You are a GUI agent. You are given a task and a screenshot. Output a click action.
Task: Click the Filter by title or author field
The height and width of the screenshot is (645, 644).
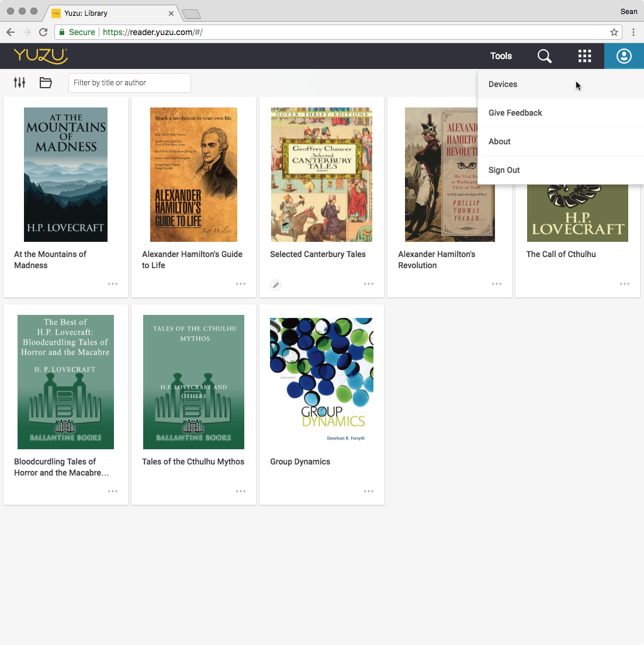click(x=130, y=83)
